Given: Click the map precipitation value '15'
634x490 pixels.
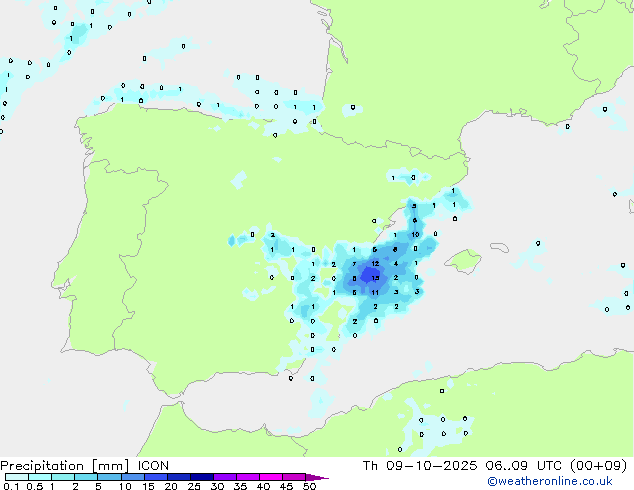Looking at the screenshot, I should tap(375, 278).
